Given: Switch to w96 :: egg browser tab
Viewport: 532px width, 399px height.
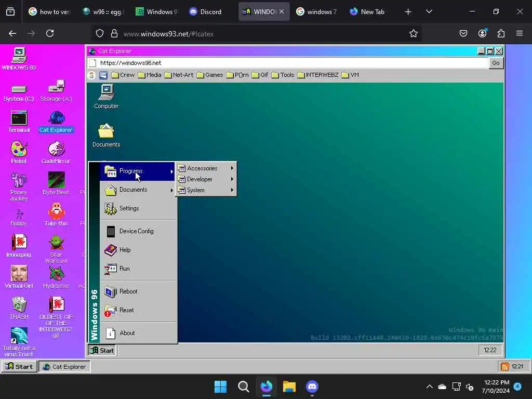Looking at the screenshot, I should point(103,11).
